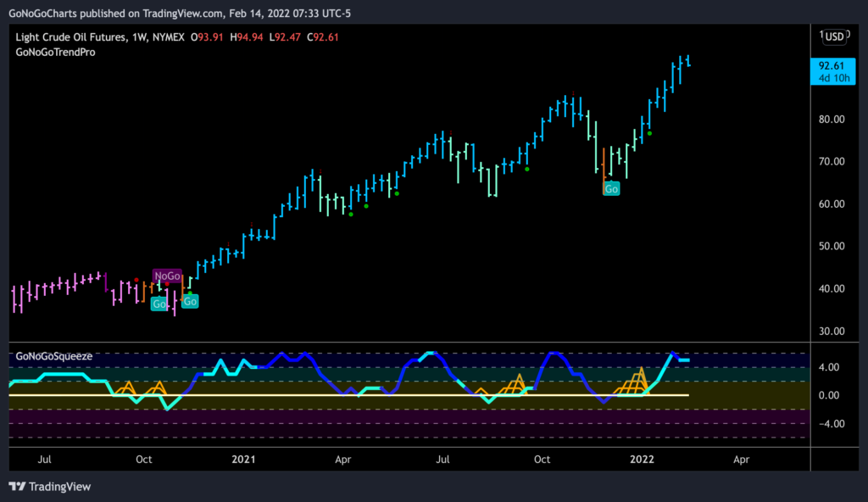The image size is (868, 502).
Task: Click the 80.00 price axis label
Action: point(832,119)
